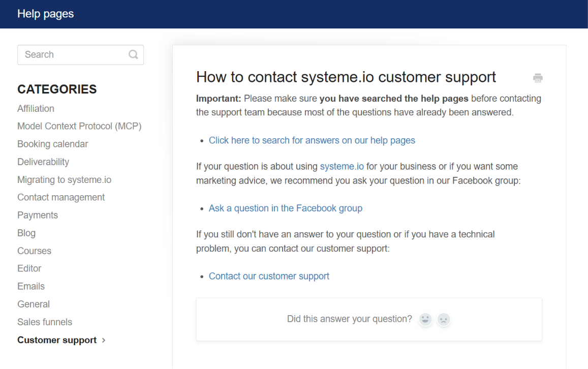This screenshot has width=588, height=369.
Task: Open Ask a question in the Facebook group
Action: (286, 208)
